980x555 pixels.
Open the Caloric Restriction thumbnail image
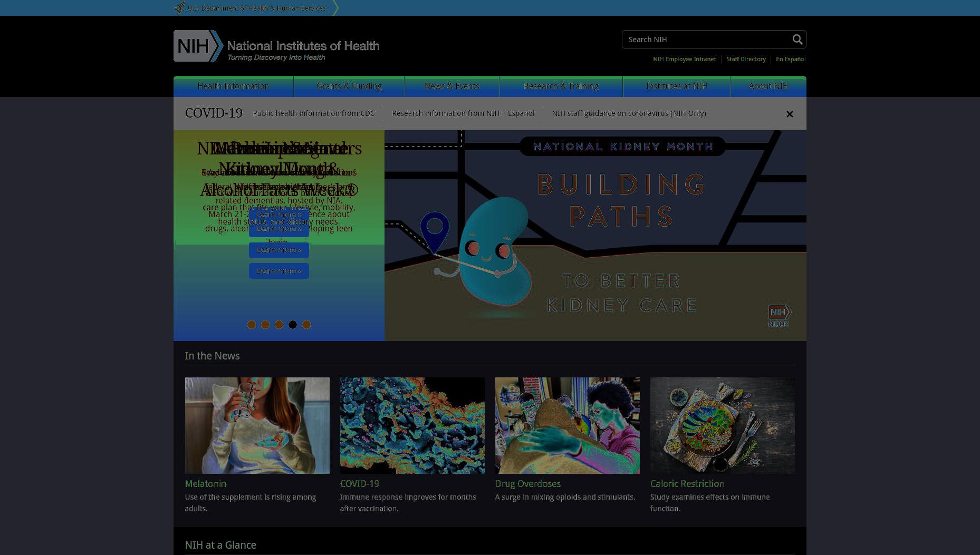click(723, 425)
